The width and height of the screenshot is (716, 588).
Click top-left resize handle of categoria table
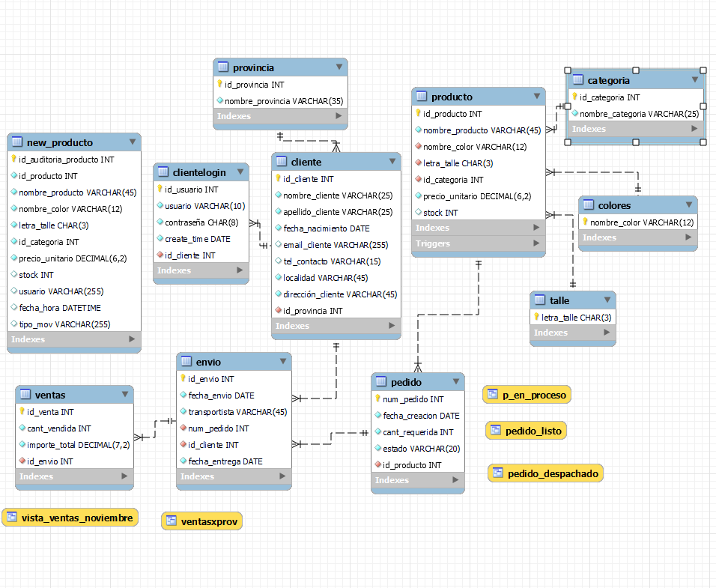(x=568, y=70)
